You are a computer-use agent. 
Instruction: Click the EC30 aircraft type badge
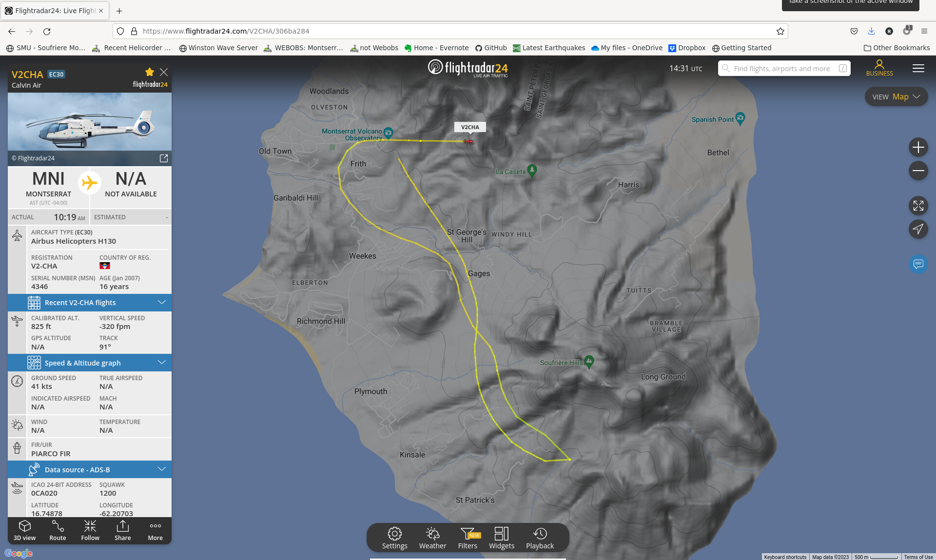point(56,74)
